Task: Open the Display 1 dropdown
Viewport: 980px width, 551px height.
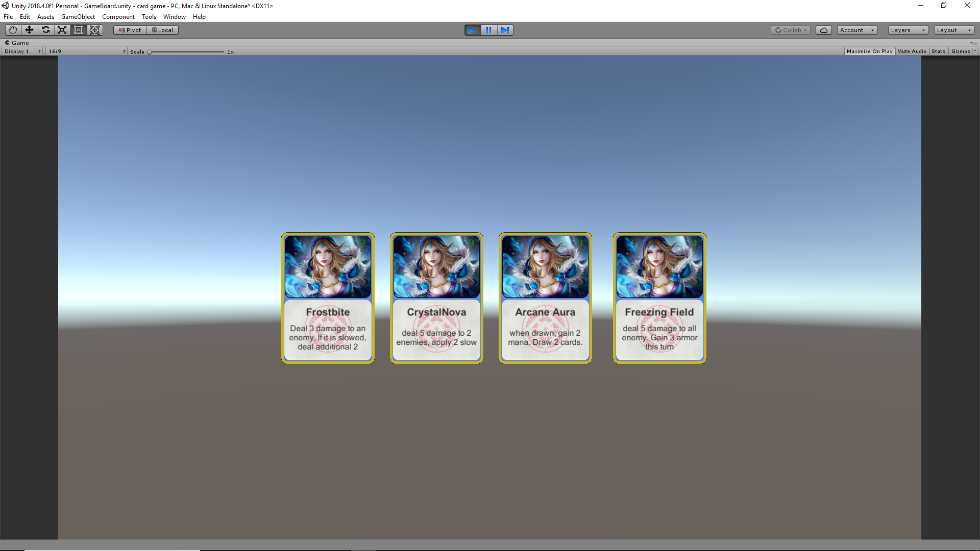Action: tap(22, 52)
